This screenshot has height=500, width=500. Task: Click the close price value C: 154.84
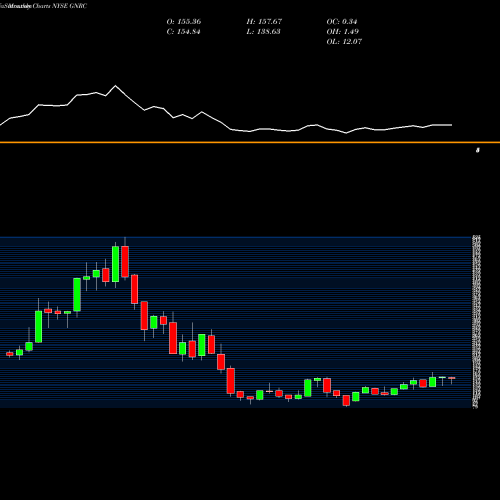(x=183, y=32)
